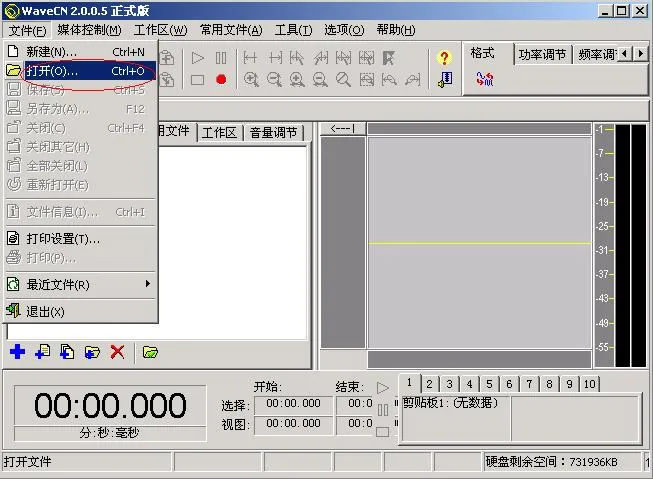This screenshot has height=479, width=653.
Task: Open the 常用文件(A) menu
Action: coord(231,30)
